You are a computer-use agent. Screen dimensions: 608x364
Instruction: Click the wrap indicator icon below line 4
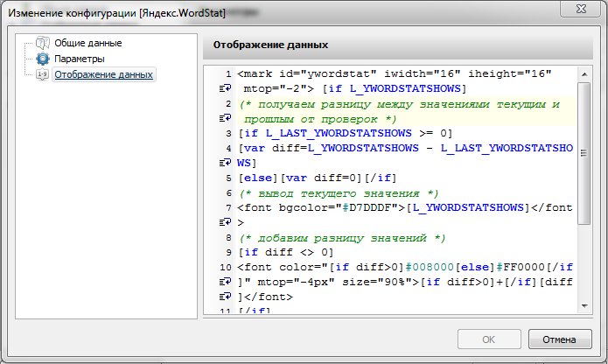225,163
